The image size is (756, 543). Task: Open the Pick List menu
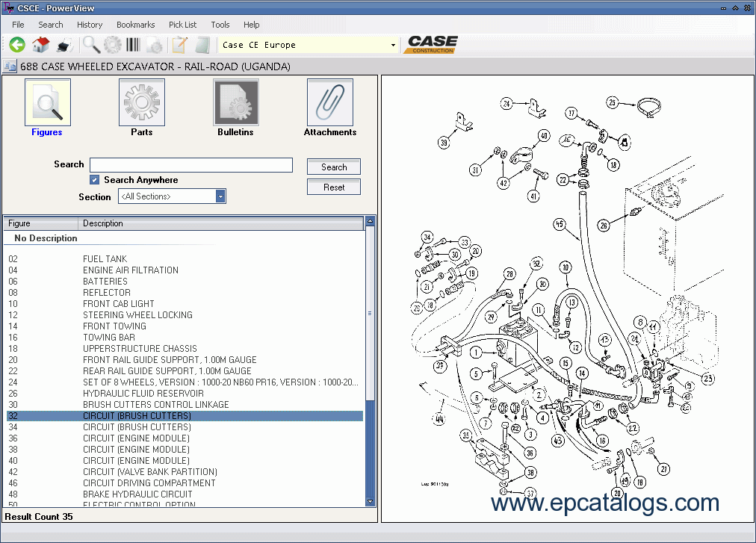[x=182, y=25]
